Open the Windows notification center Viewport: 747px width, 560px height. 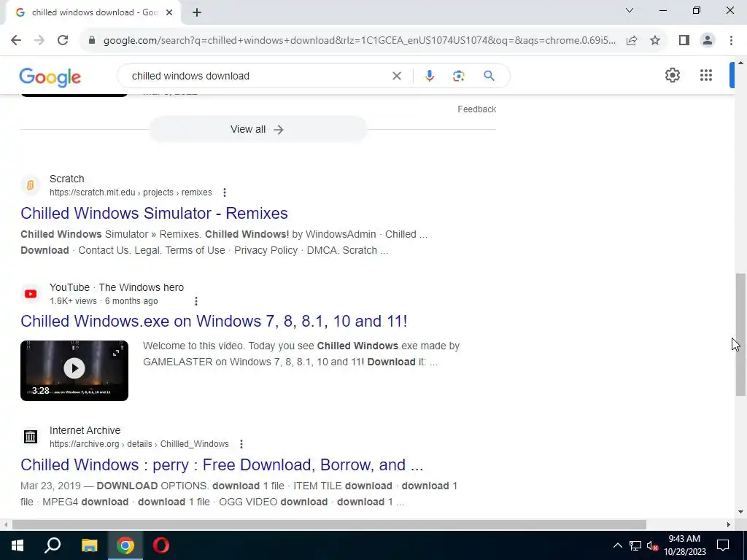coord(723,545)
